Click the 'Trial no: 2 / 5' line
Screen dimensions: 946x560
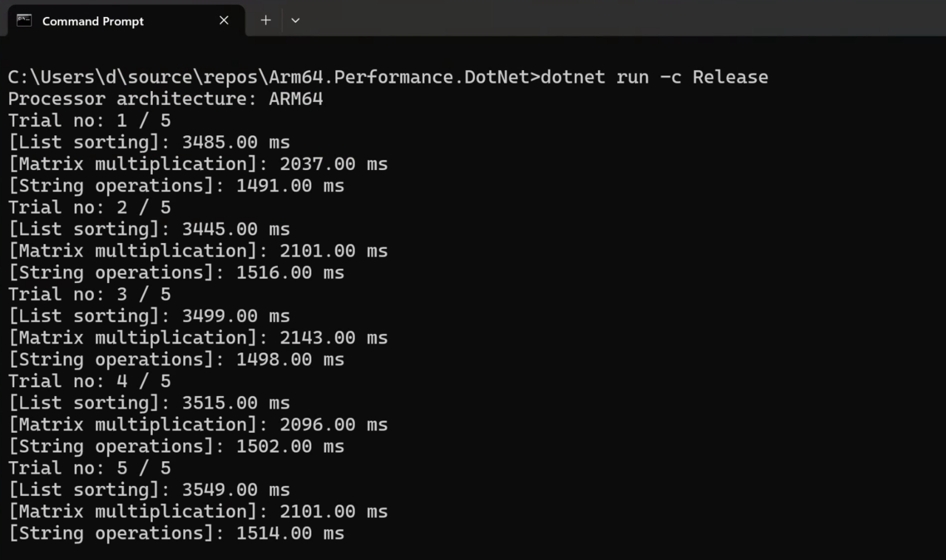[89, 207]
